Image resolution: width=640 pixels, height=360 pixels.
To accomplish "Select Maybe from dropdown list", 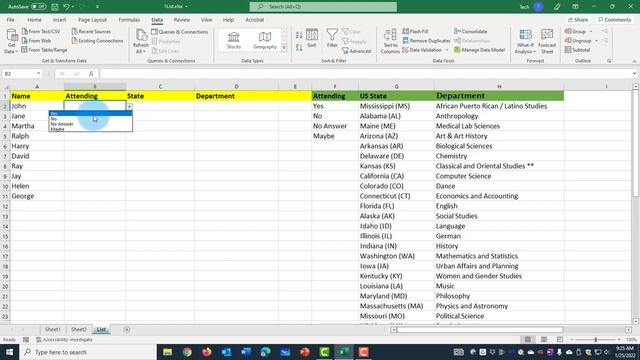I will (x=91, y=129).
